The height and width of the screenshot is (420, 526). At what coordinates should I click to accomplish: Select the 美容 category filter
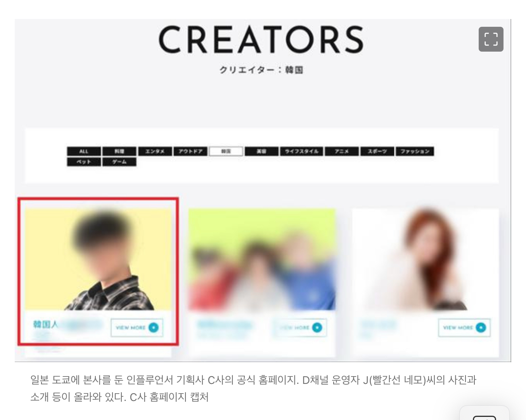click(261, 151)
